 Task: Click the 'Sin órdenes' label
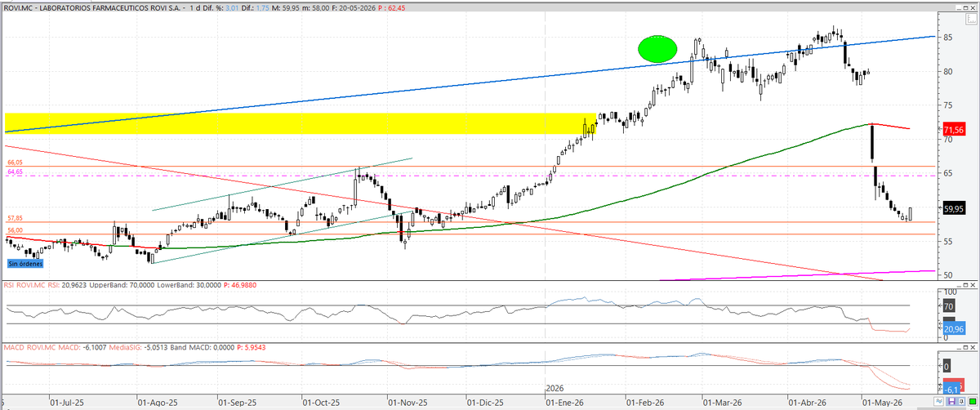tap(25, 264)
